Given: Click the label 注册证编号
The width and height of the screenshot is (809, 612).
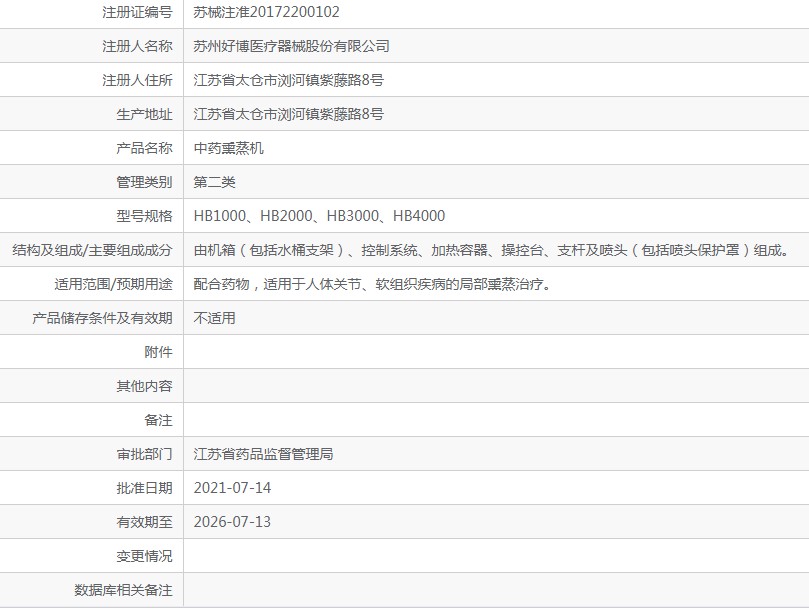Looking at the screenshot, I should [137, 12].
